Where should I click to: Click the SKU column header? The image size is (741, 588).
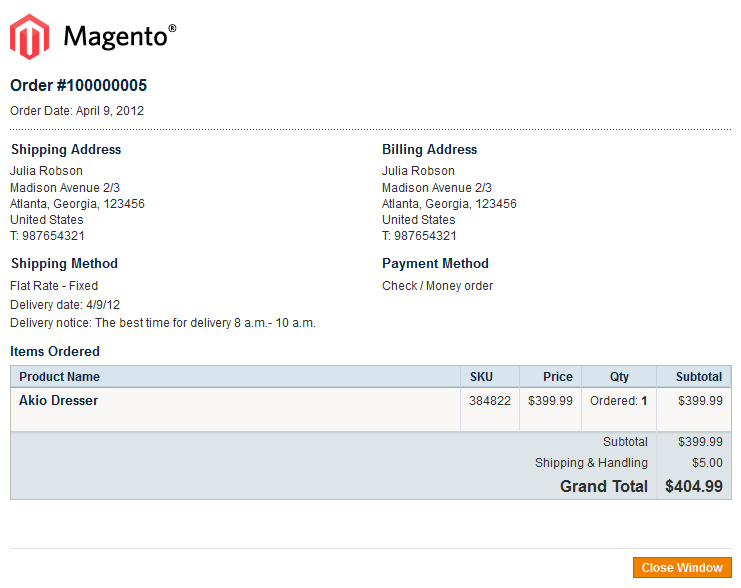click(481, 377)
